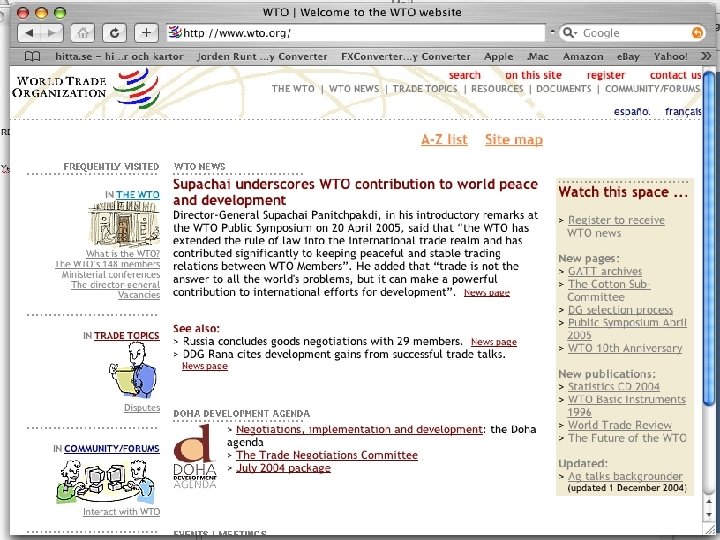Open Statistics CD 2004 link
The height and width of the screenshot is (540, 720).
pos(613,387)
